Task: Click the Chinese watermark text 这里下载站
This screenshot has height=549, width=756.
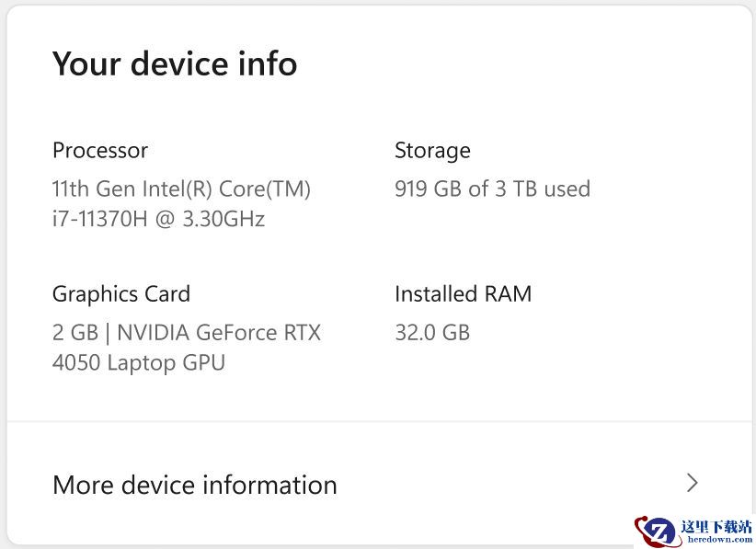Action: tap(717, 526)
